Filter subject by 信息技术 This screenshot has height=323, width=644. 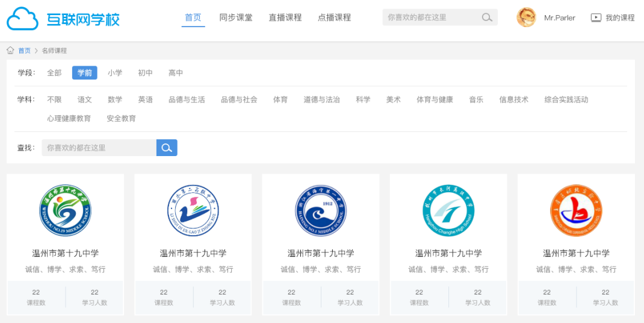[x=513, y=99]
